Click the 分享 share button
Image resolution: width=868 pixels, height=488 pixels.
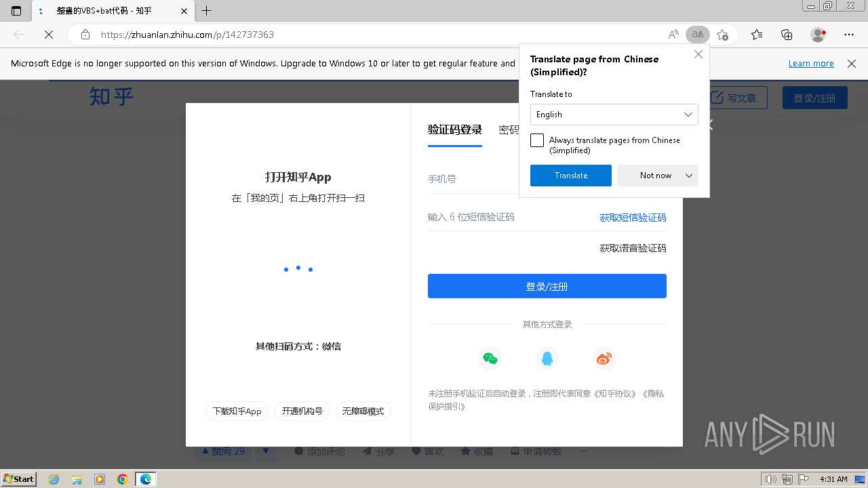(x=378, y=451)
